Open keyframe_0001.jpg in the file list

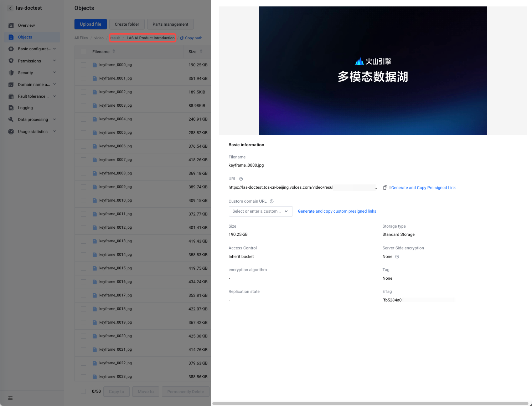[115, 78]
